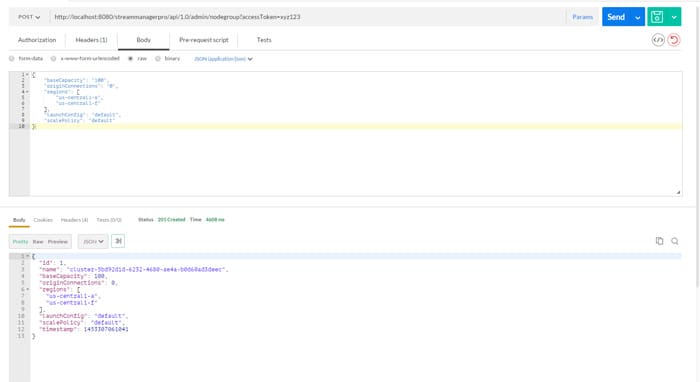This screenshot has height=382, width=700.
Task: Switch response view to Raw
Action: click(x=38, y=241)
